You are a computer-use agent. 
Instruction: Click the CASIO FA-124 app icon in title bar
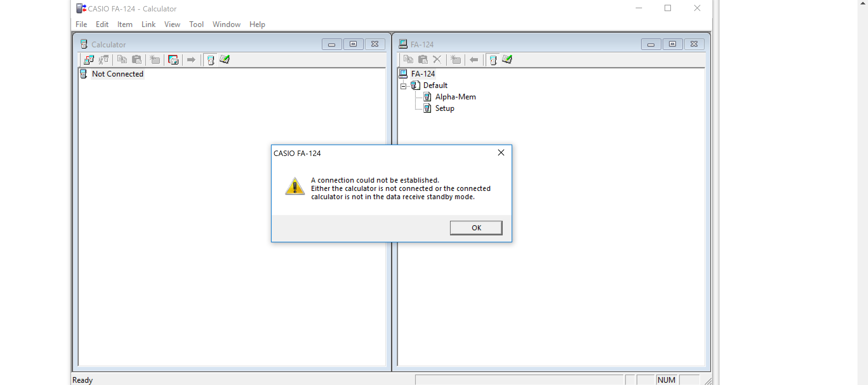[x=81, y=9]
